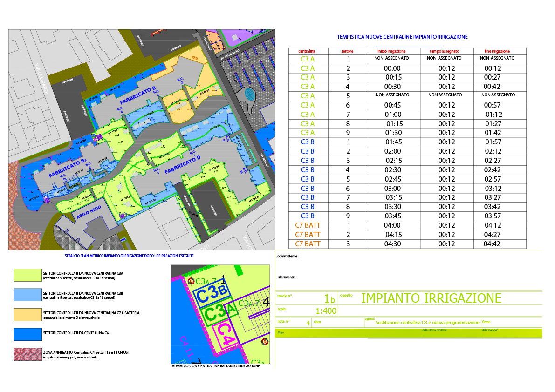Click the light blue C3B legend swatch
The image size is (555, 392).
27,295
